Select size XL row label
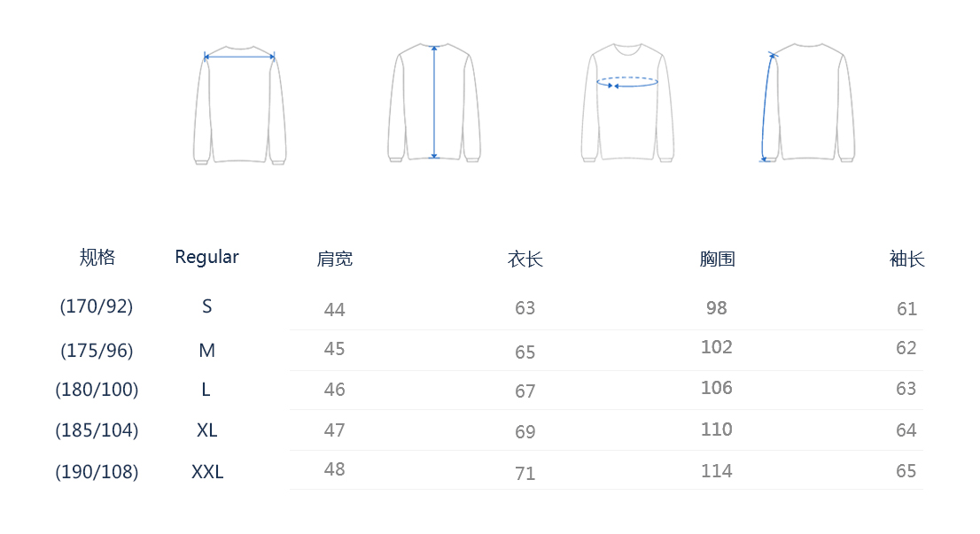The image size is (980, 534). [x=206, y=430]
